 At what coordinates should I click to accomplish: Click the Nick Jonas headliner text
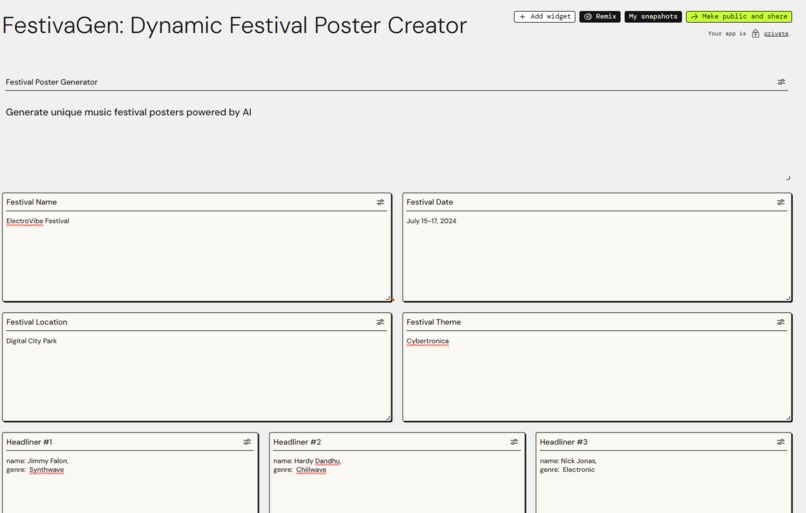click(x=568, y=461)
